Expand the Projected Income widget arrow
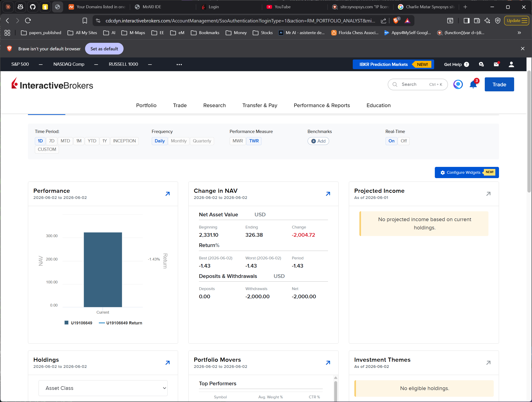 pos(488,194)
